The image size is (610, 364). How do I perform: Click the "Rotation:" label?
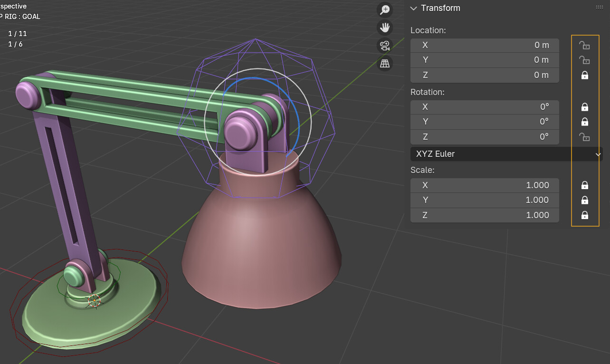pos(428,92)
